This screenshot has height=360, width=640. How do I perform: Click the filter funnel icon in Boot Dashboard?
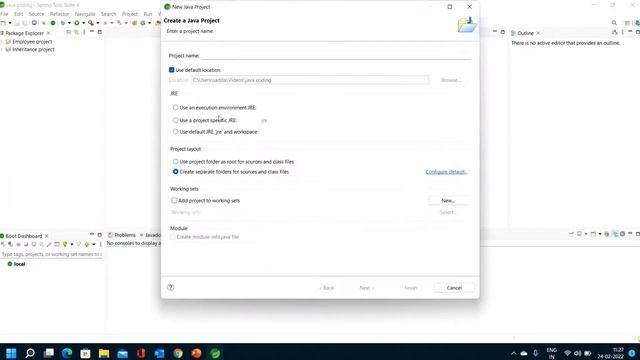[x=78, y=244]
